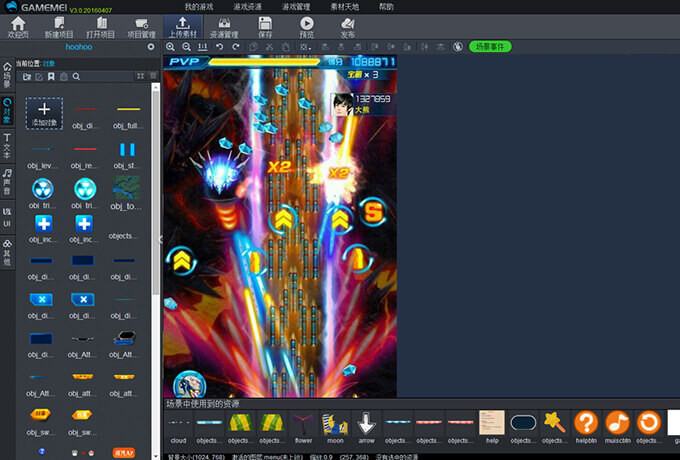The width and height of the screenshot is (680, 460).
Task: Open the 帮助 help menu
Action: pyautogui.click(x=386, y=7)
